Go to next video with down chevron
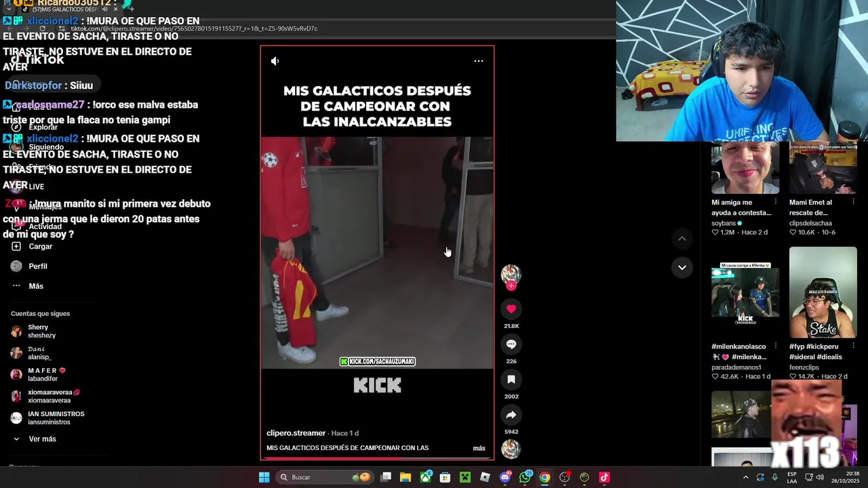This screenshot has width=868, height=488. click(682, 268)
